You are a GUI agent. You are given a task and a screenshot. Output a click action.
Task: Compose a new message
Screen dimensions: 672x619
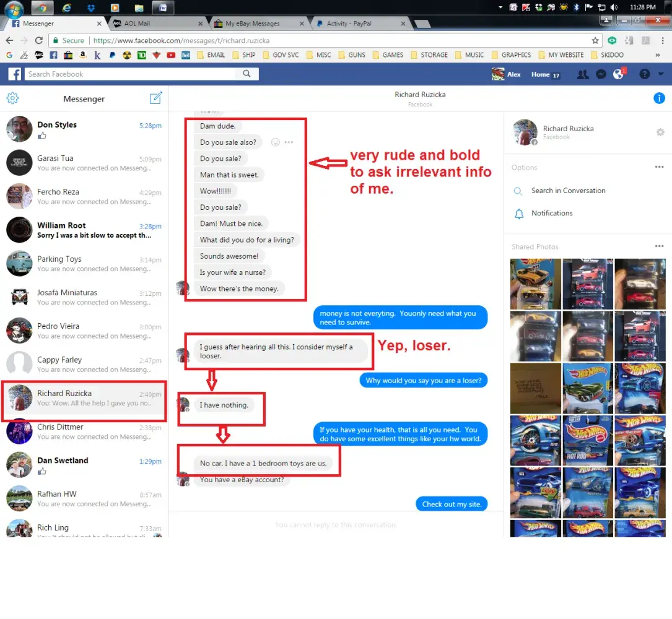(x=155, y=98)
